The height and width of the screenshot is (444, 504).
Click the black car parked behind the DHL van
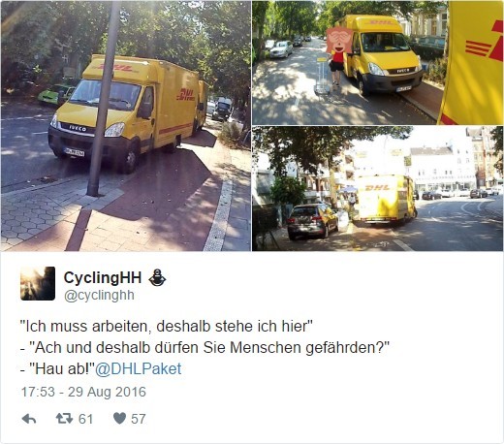[x=312, y=221]
